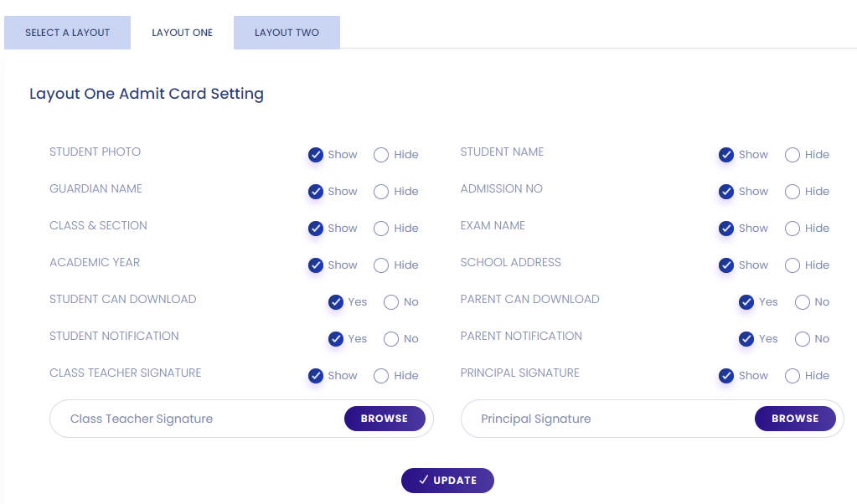Viewport: 857px width, 504px height.
Task: Set Academic Year to Hide
Action: 381,265
